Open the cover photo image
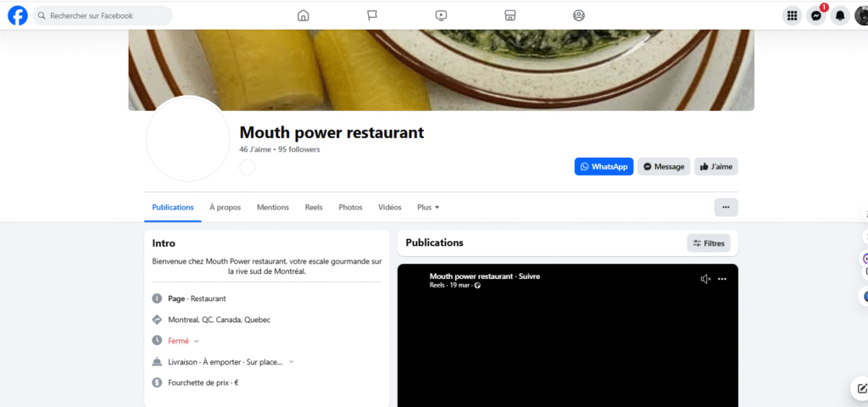This screenshot has height=407, width=868. (x=441, y=70)
